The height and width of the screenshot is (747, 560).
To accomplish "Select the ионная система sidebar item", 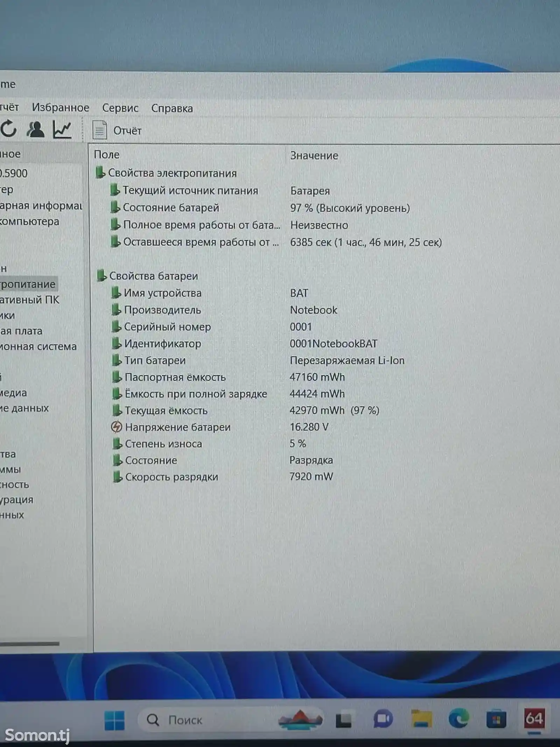I will [x=38, y=346].
